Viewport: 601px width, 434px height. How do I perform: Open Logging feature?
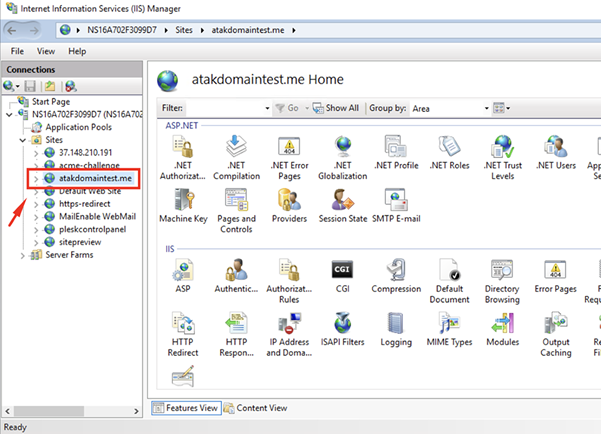click(396, 329)
